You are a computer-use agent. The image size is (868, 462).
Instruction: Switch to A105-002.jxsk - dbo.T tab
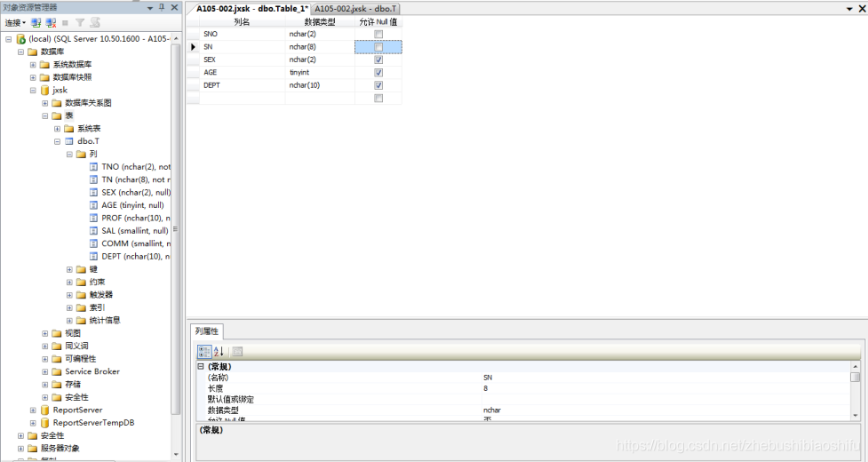click(355, 9)
